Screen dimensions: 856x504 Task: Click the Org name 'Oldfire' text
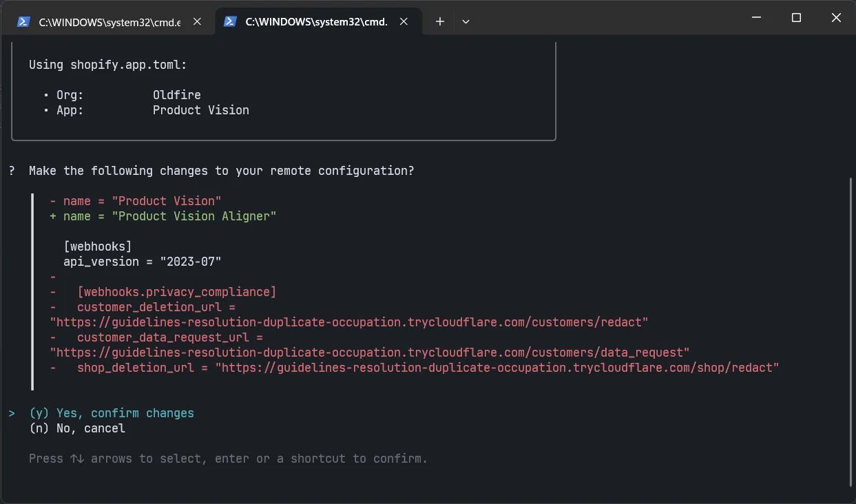(x=176, y=94)
